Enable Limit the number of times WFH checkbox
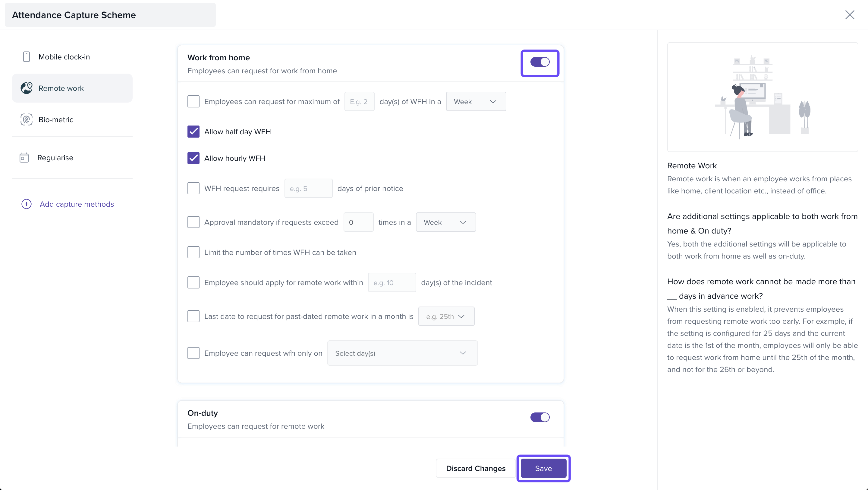 (193, 252)
